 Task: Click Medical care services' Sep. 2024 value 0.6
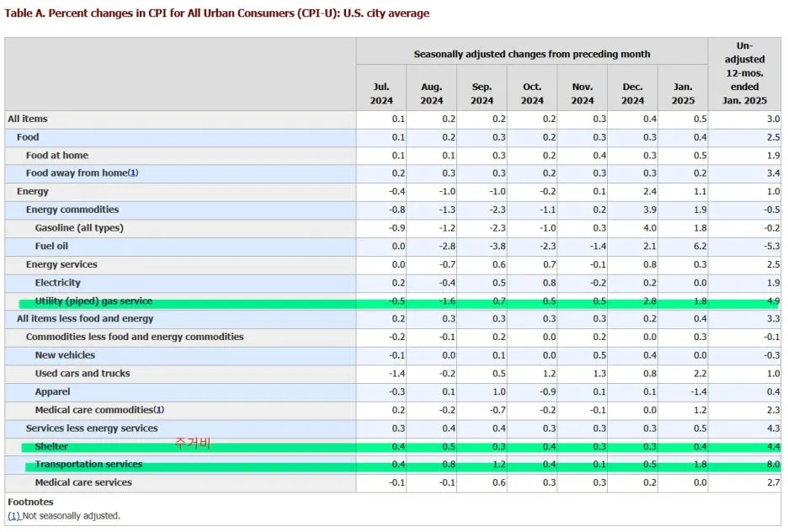point(499,482)
